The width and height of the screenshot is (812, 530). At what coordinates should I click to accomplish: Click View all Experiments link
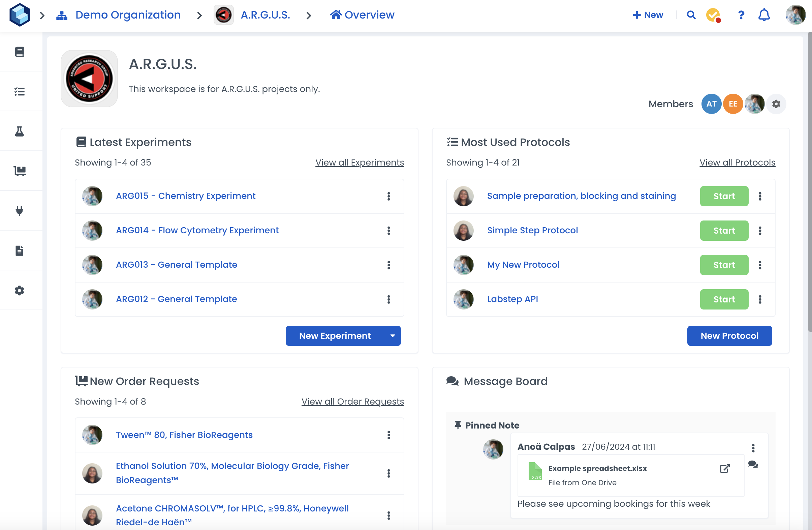click(359, 163)
